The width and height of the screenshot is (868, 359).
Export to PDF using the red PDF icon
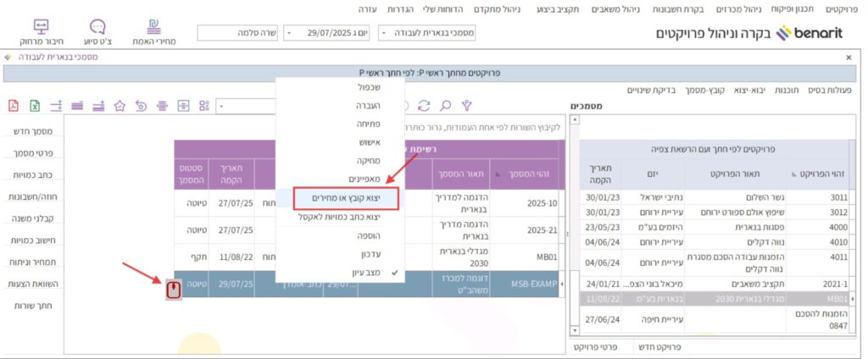(14, 106)
